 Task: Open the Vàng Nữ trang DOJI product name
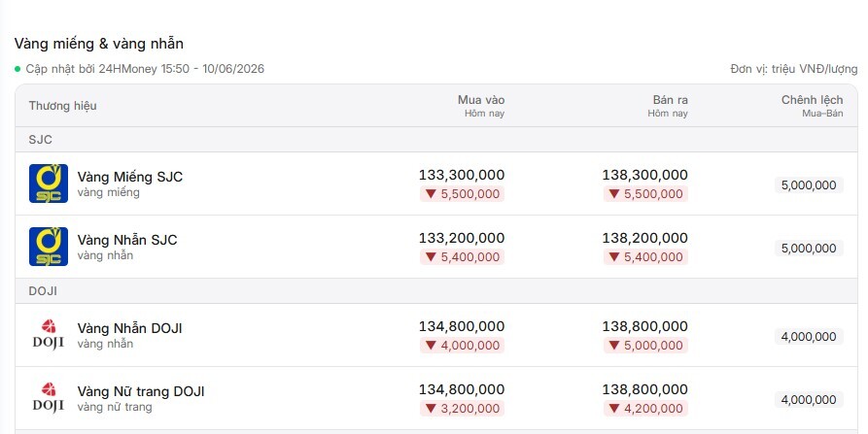click(141, 391)
